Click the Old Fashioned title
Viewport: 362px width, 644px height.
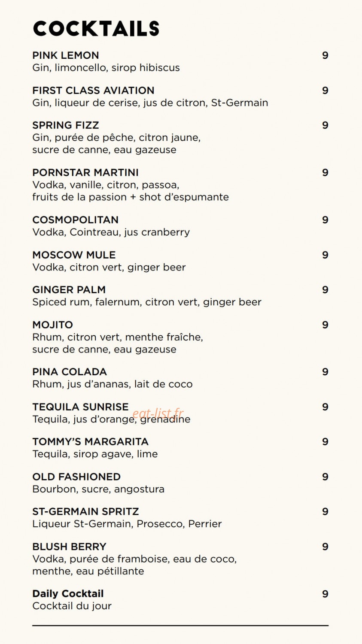(76, 477)
